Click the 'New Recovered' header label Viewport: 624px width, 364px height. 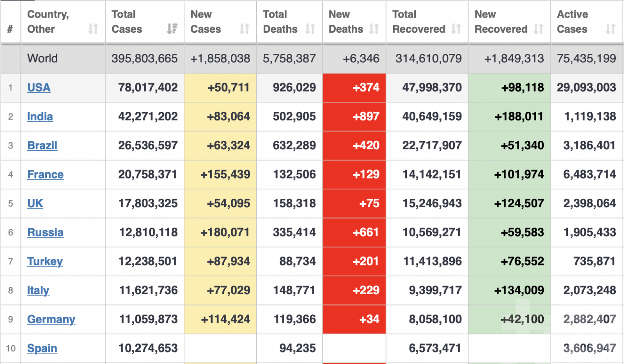(501, 21)
